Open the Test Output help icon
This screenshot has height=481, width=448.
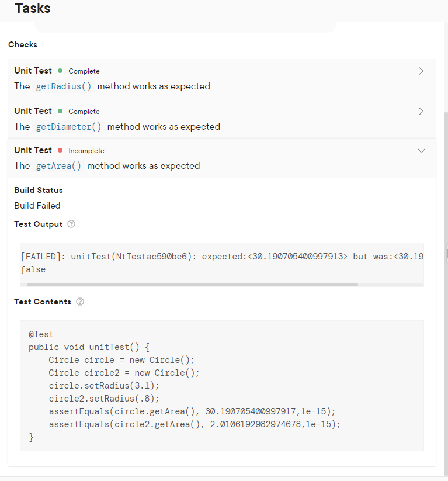[71, 224]
